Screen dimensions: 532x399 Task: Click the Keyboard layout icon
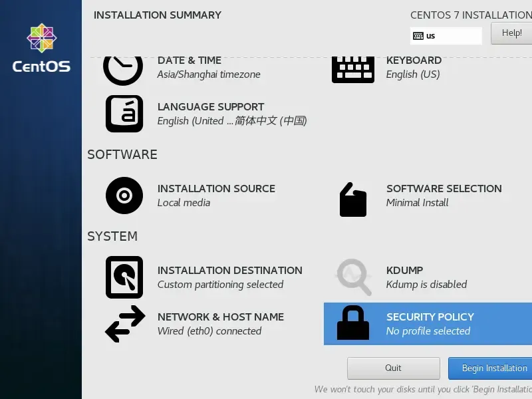click(x=353, y=70)
